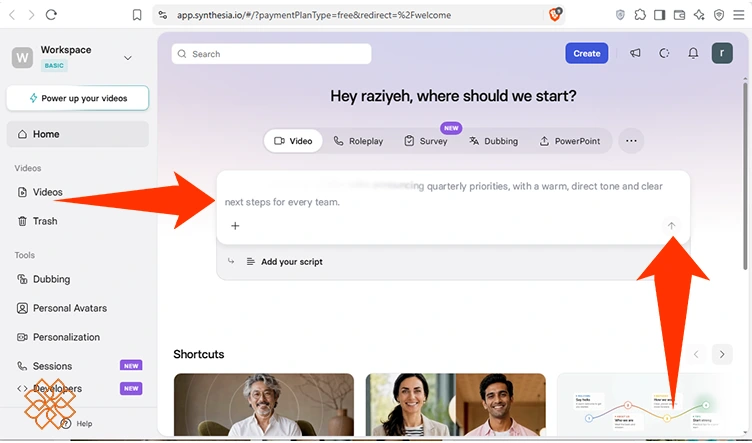Click the browser forward arrow
Image resolution: width=752 pixels, height=443 pixels.
pos(32,15)
